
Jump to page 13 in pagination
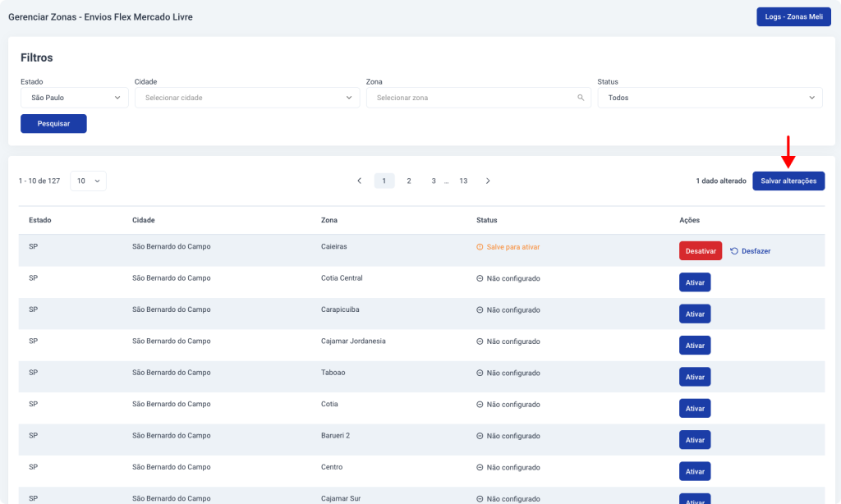pos(463,181)
